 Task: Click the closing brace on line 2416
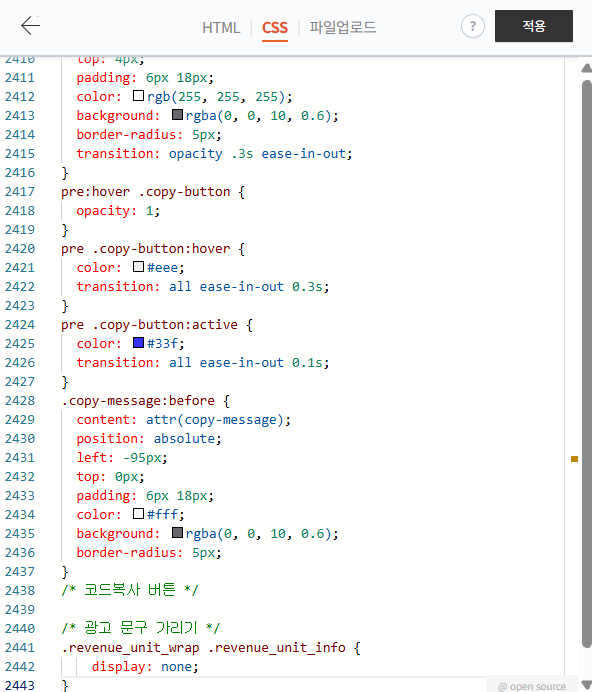click(x=65, y=173)
